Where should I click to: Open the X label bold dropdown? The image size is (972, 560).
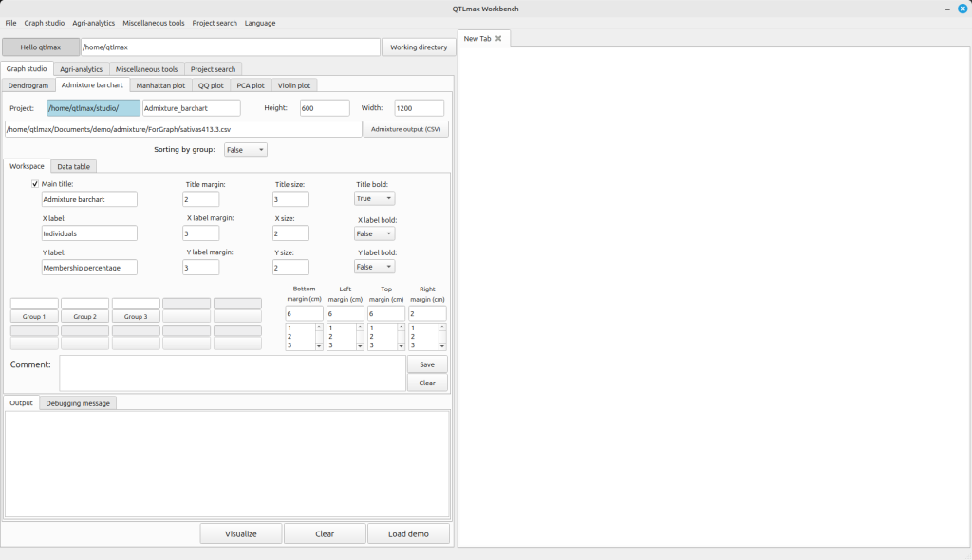click(x=374, y=233)
